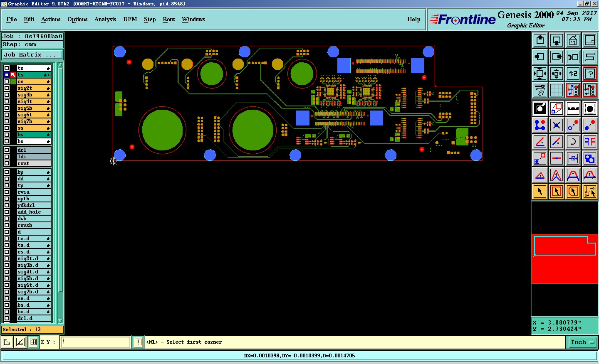Open the Analysis menu
Screen dimensions: 599x364
(x=105, y=20)
